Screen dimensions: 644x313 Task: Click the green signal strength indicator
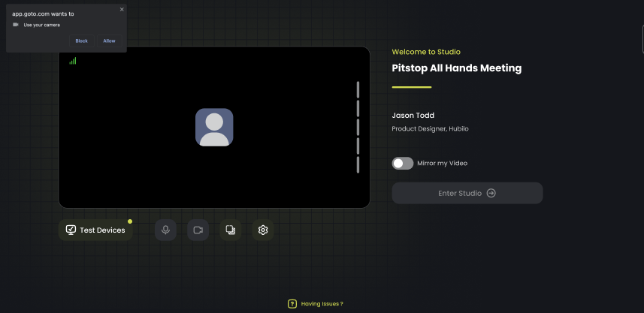73,61
